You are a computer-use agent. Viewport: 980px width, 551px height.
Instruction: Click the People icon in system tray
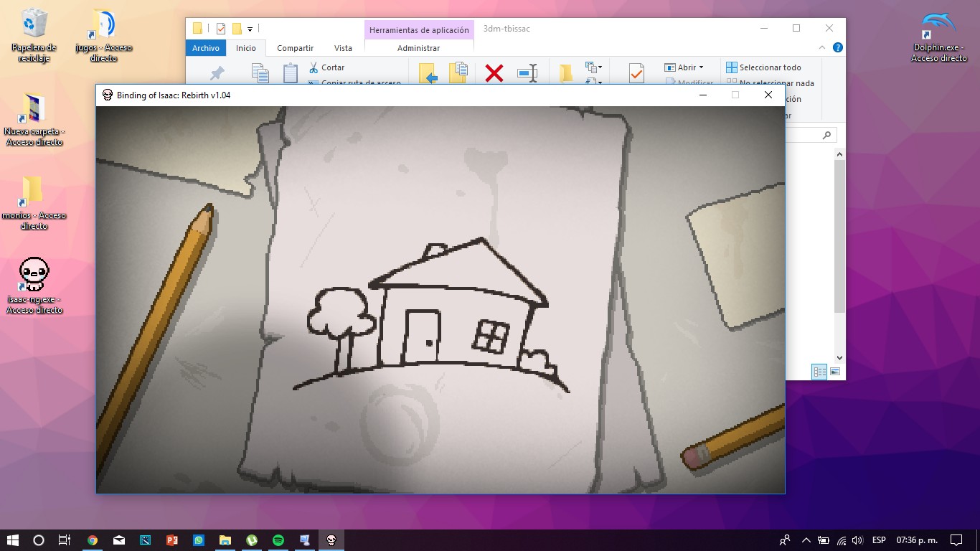click(786, 540)
